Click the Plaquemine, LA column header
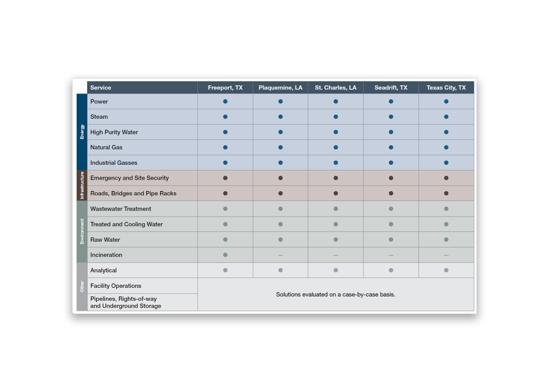 pyautogui.click(x=281, y=87)
